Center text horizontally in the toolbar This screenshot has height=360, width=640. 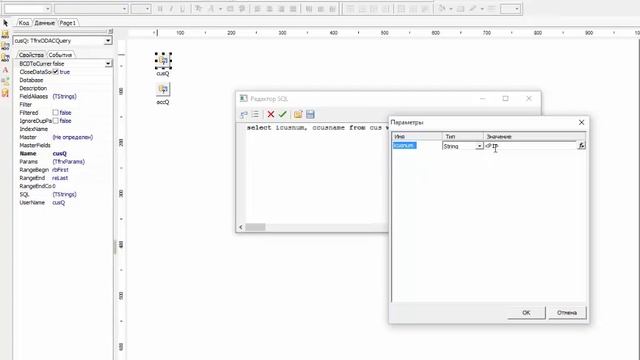269,9
